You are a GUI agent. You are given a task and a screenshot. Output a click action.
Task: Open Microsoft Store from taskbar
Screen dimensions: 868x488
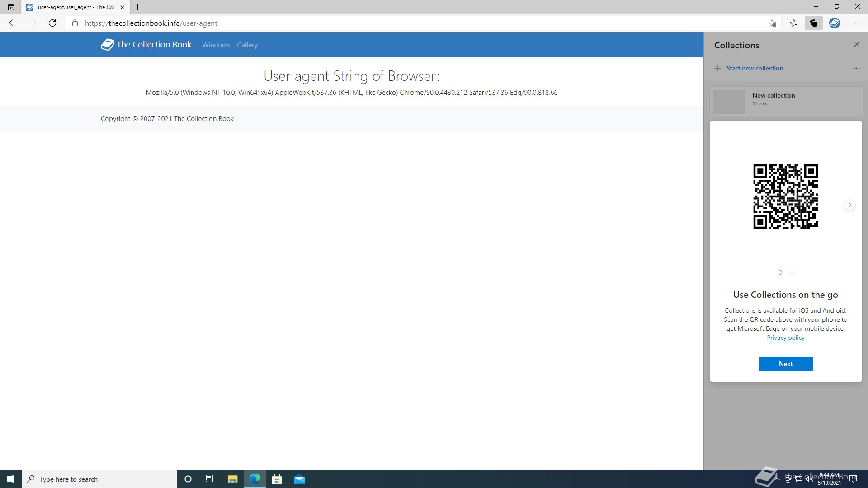click(x=277, y=479)
